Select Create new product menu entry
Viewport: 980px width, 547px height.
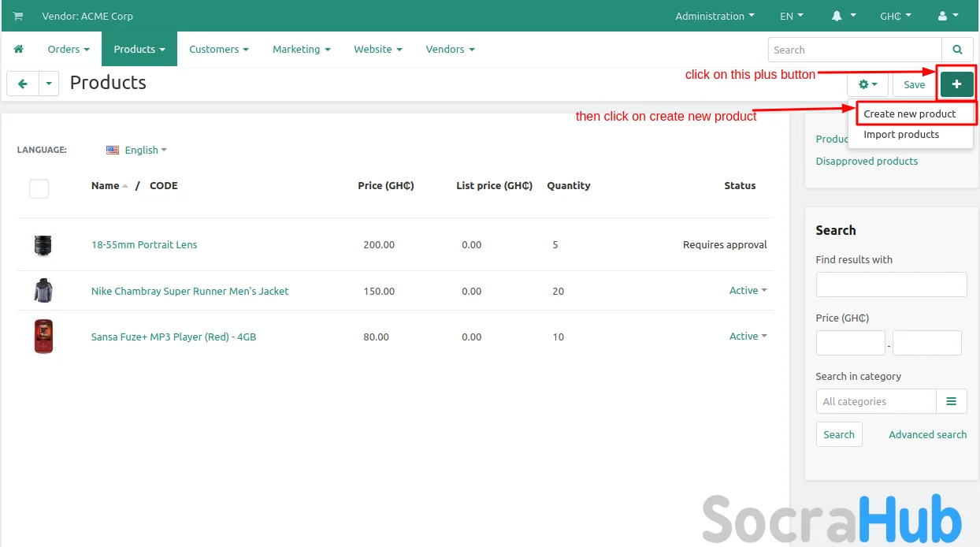tap(909, 113)
